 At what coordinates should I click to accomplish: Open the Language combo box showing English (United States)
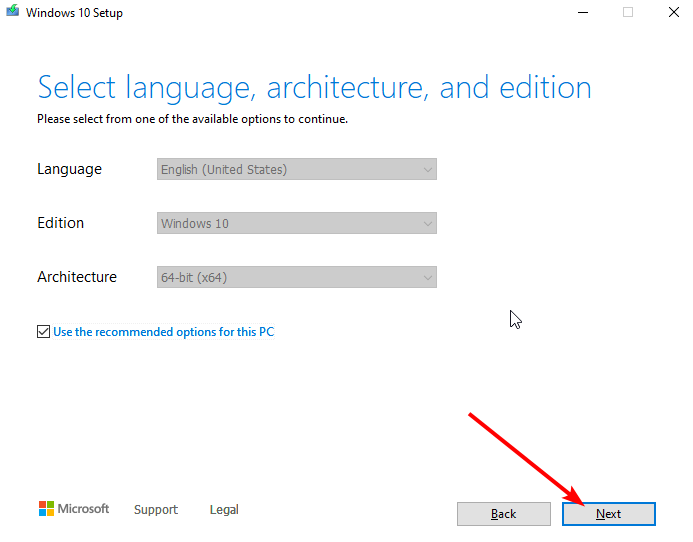click(296, 169)
